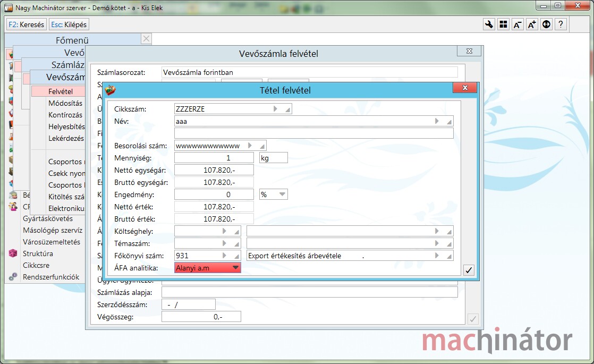Close the Tétel felvétel dialog
The image size is (594, 364).
(465, 88)
